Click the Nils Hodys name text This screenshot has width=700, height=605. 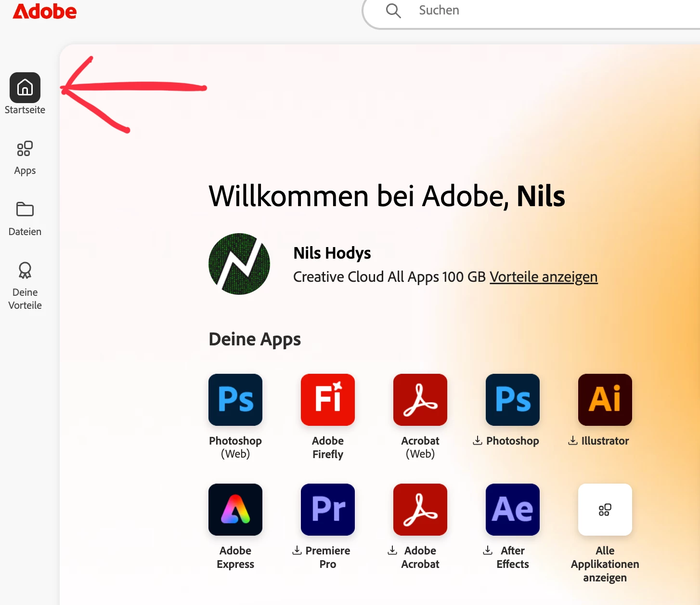pos(332,253)
